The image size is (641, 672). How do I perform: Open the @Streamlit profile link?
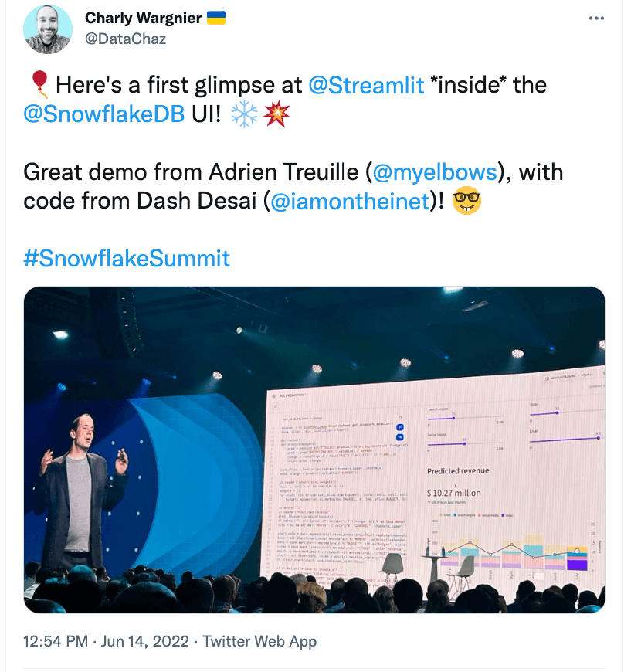click(367, 87)
